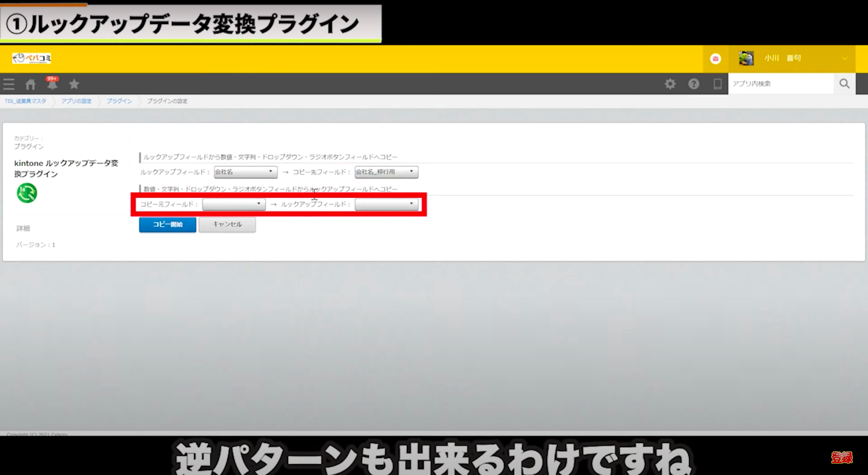Go to アプリの設定 breadcrumb

76,101
